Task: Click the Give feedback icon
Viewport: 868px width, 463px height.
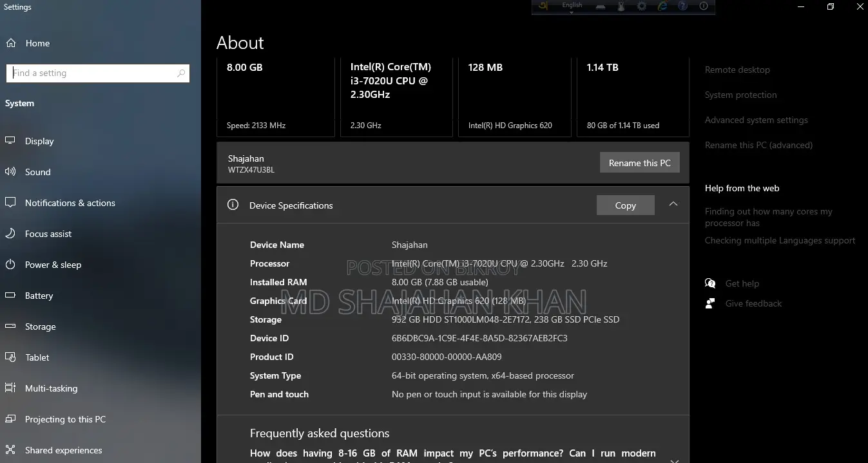Action: pyautogui.click(x=710, y=303)
